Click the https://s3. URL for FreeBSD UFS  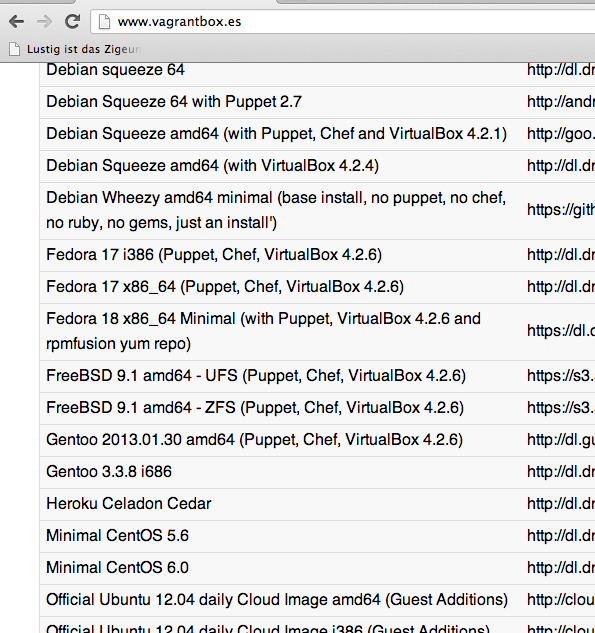561,375
